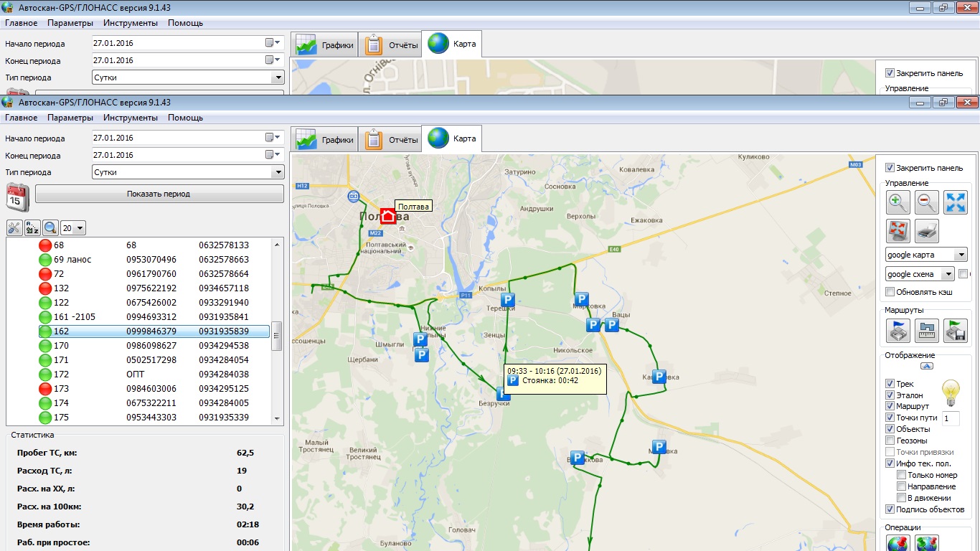Click the zoom in magnifier map icon

[897, 203]
